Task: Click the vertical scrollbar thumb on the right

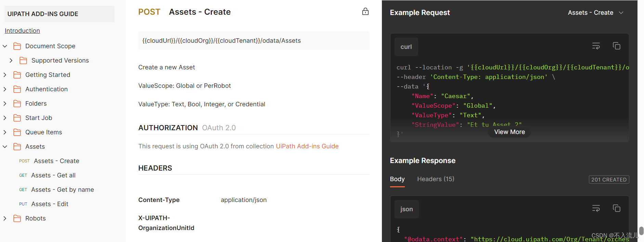Action: pyautogui.click(x=641, y=230)
